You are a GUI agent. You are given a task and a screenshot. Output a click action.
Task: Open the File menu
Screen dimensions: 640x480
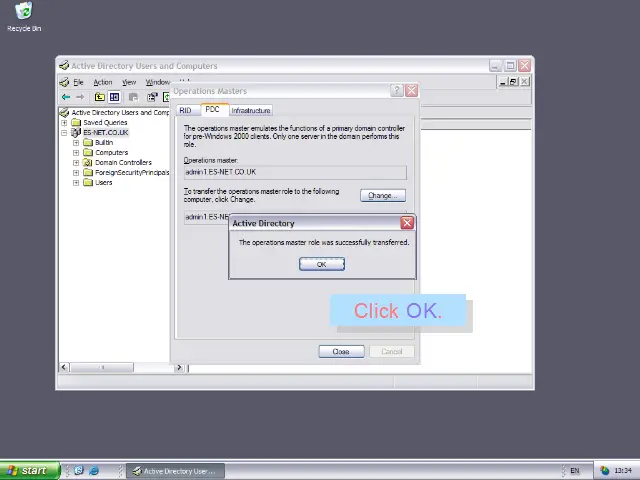click(x=78, y=82)
